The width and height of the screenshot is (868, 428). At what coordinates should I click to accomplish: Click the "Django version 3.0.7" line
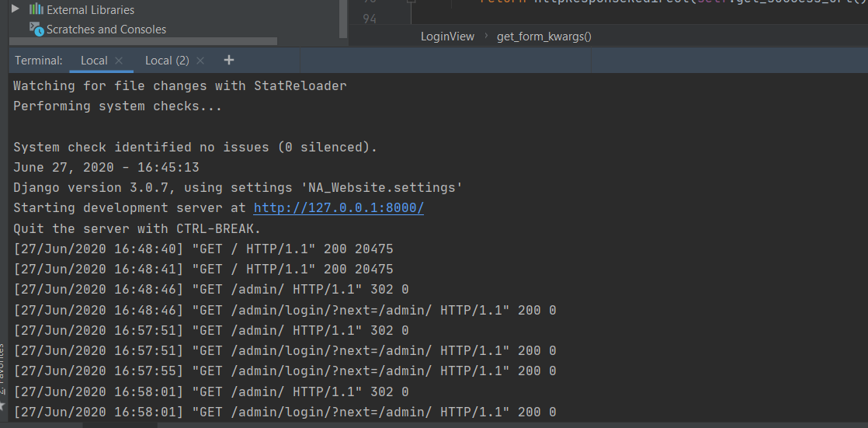tap(238, 188)
